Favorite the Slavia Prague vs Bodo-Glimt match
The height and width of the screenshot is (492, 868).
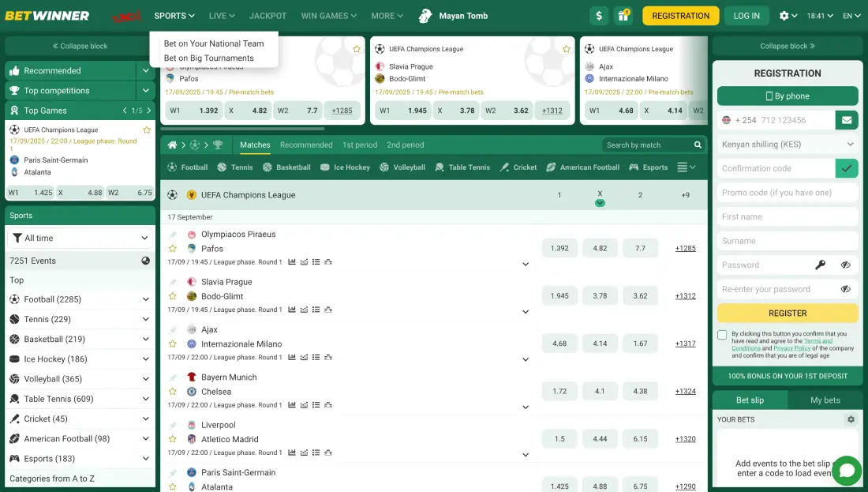[173, 296]
